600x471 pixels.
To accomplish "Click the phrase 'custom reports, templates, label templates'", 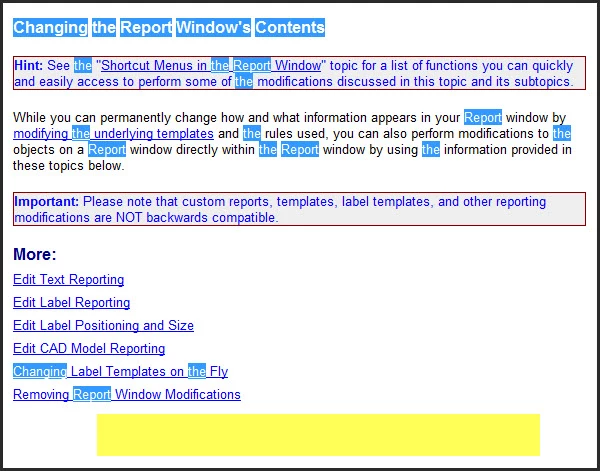I will [306, 202].
